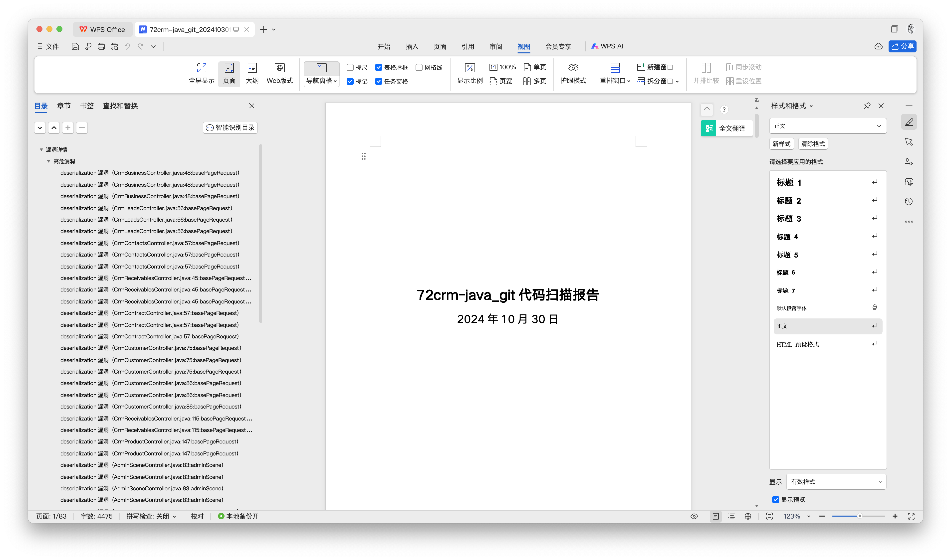The image size is (951, 560).
Task: Switch to 大纲 outline view
Action: tap(252, 68)
